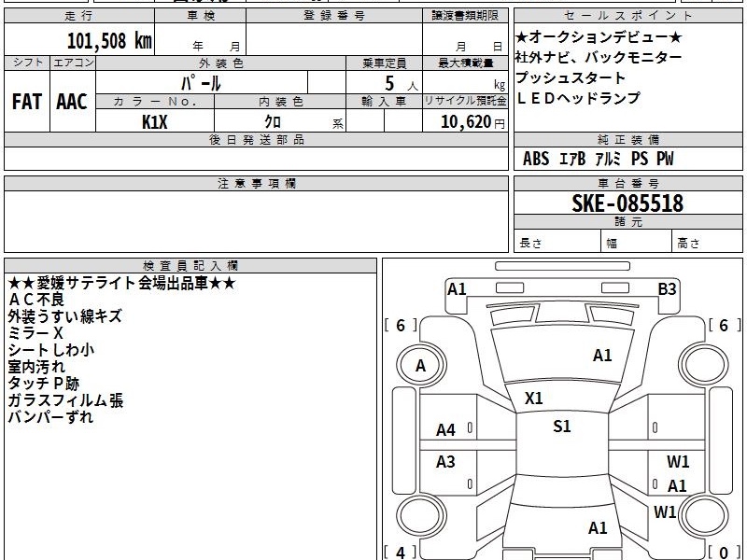
Task: Click the パール exterior color value
Action: pos(201,82)
